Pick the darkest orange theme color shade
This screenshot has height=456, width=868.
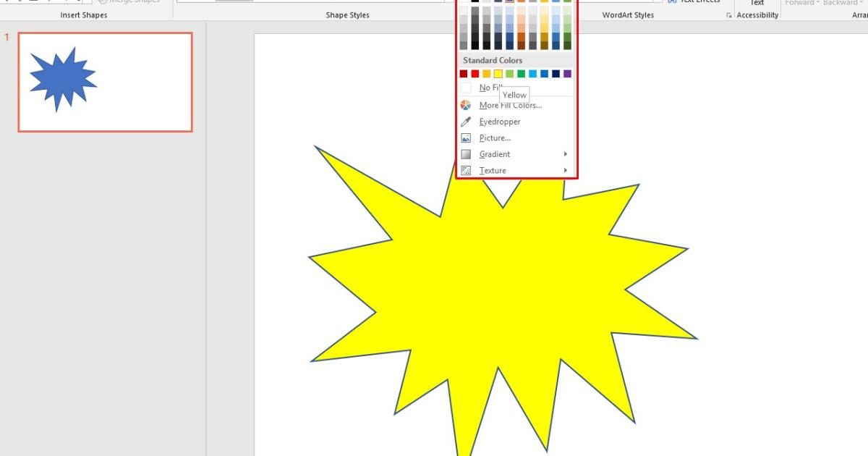(521, 45)
